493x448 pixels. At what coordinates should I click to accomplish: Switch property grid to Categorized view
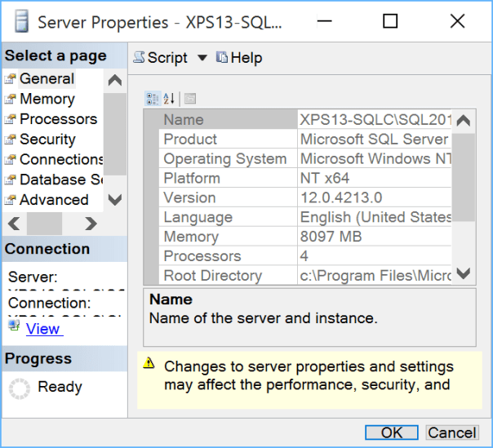(x=153, y=99)
